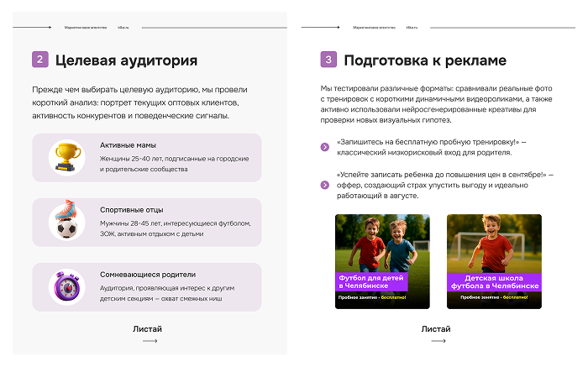Click the chevron bullet beside «Запишитесь на бесплатную»
The width and height of the screenshot is (588, 367).
[x=325, y=148]
